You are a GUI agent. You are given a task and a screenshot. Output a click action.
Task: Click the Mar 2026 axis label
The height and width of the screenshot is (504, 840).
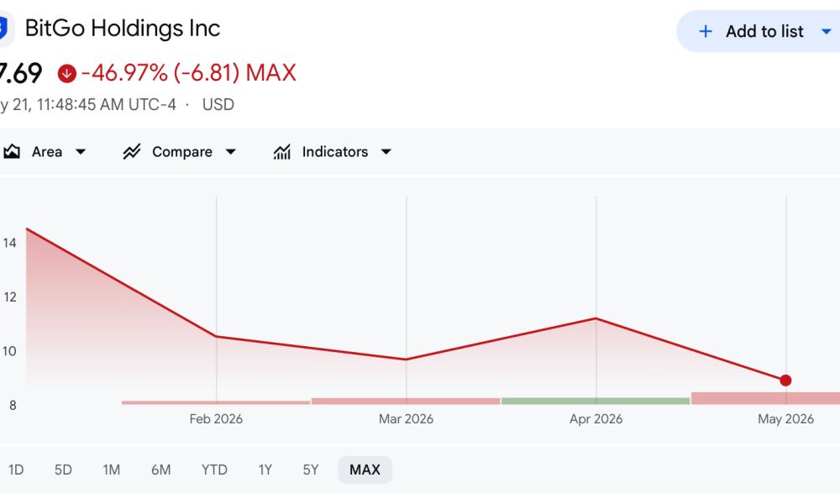[406, 419]
